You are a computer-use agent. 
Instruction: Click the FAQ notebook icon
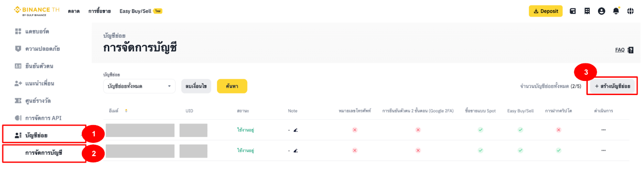point(631,50)
